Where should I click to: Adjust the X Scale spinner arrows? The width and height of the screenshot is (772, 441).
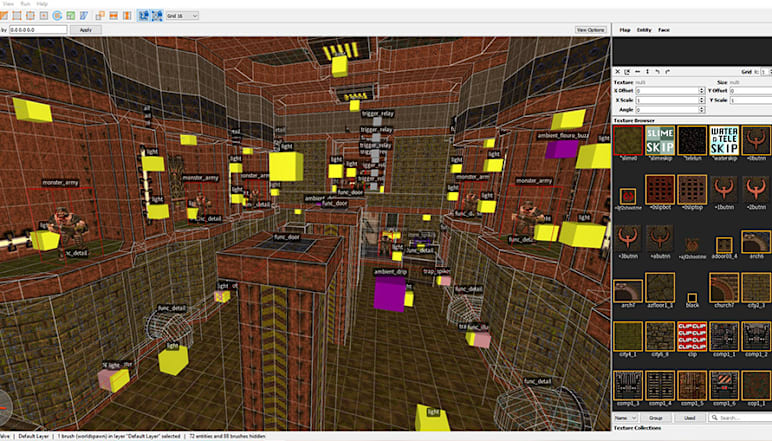pyautogui.click(x=702, y=100)
